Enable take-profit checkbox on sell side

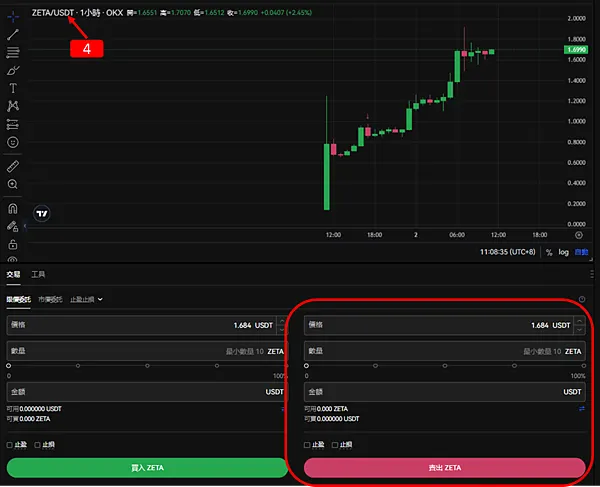(307, 445)
